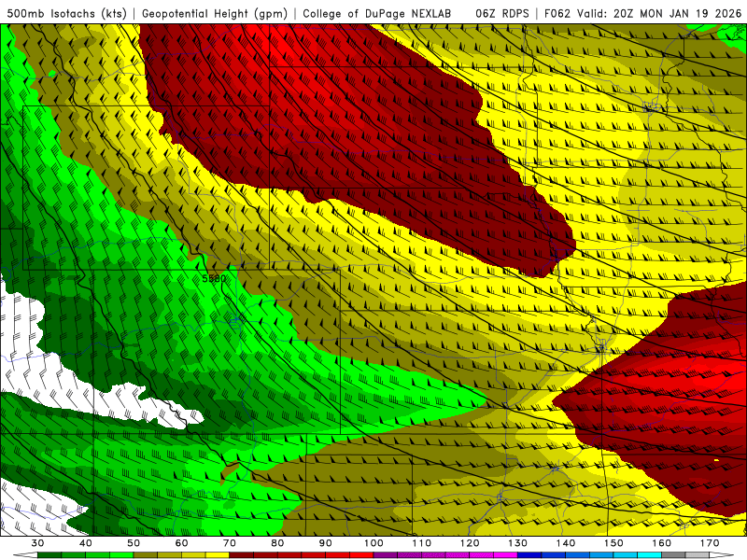Image resolution: width=747 pixels, height=560 pixels.
Task: Click the '06Z RDPS' model run label
Action: pos(502,14)
